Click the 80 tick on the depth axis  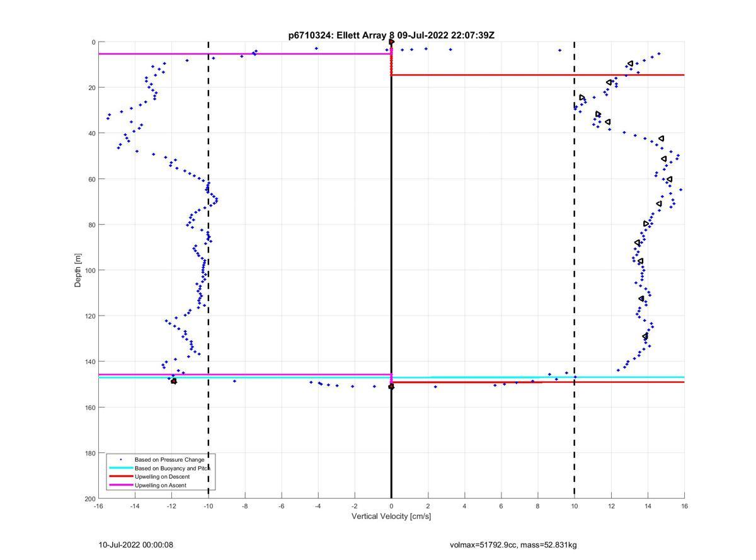91,225
